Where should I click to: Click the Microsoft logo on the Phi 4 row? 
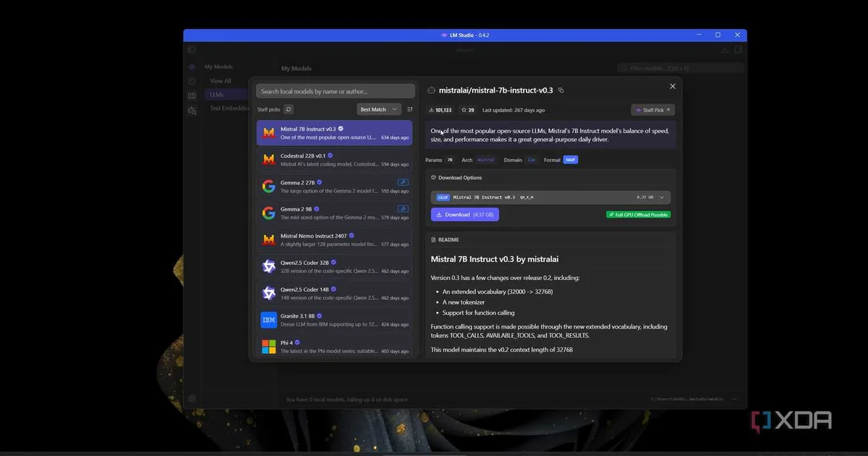269,346
